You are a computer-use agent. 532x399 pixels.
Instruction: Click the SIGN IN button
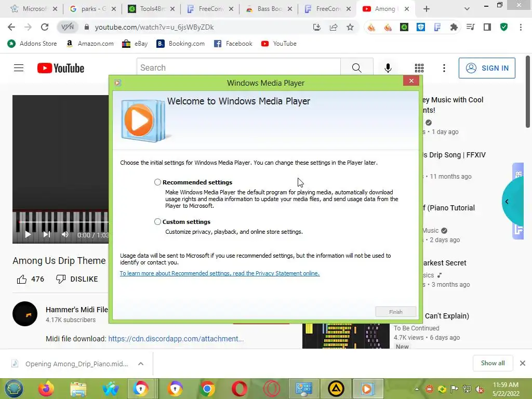487,68
